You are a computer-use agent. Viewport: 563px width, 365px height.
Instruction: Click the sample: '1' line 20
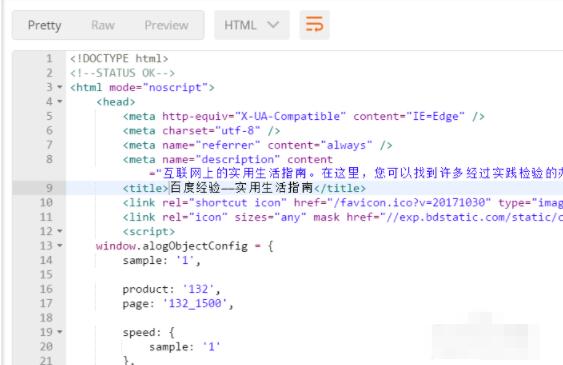(x=185, y=347)
